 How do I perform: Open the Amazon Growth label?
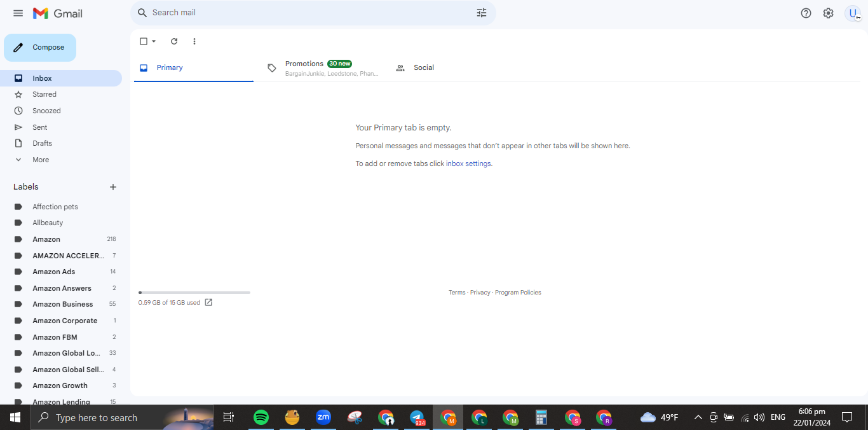pos(61,385)
